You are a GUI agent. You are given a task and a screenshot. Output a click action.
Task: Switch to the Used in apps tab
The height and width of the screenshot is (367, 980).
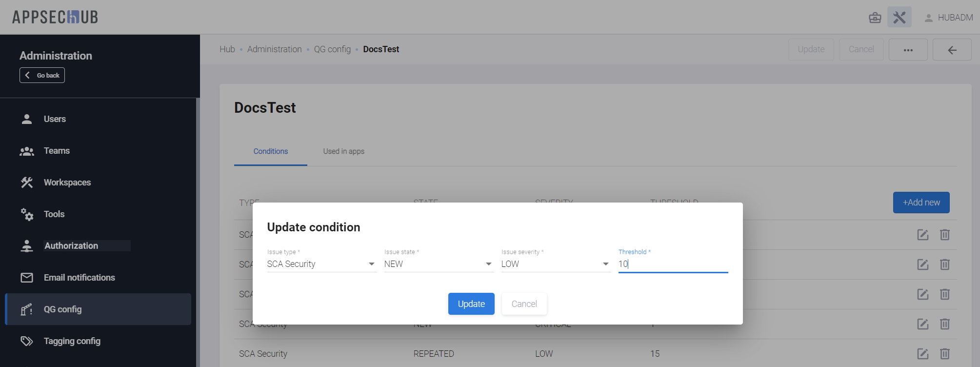343,151
